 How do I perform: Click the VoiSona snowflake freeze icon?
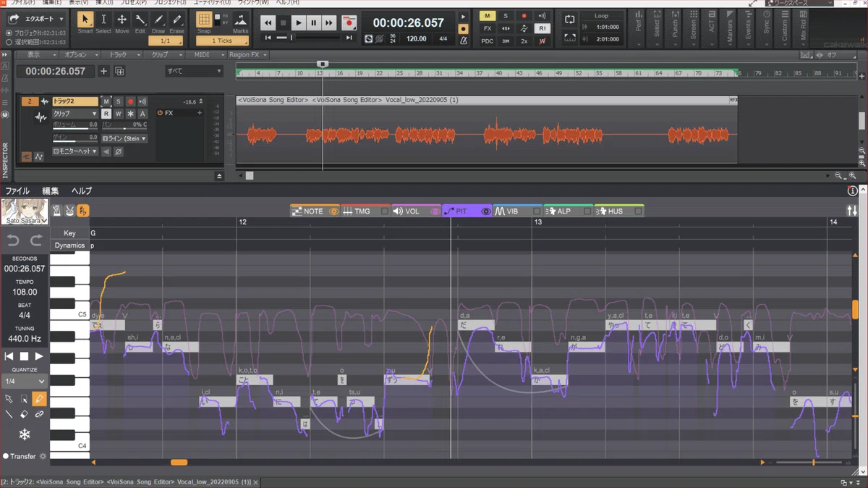(x=24, y=434)
